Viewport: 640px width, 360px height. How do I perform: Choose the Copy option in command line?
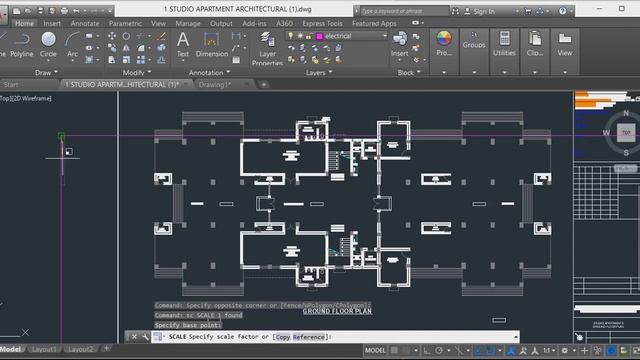tap(282, 337)
